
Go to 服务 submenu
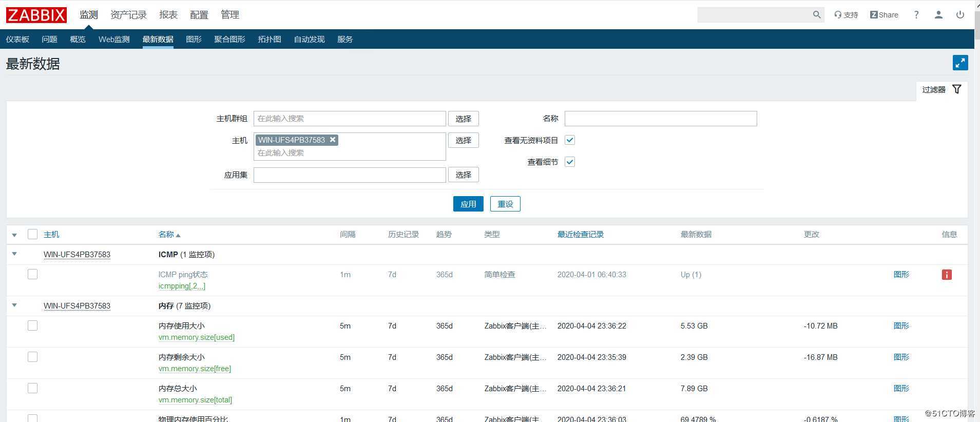tap(345, 39)
